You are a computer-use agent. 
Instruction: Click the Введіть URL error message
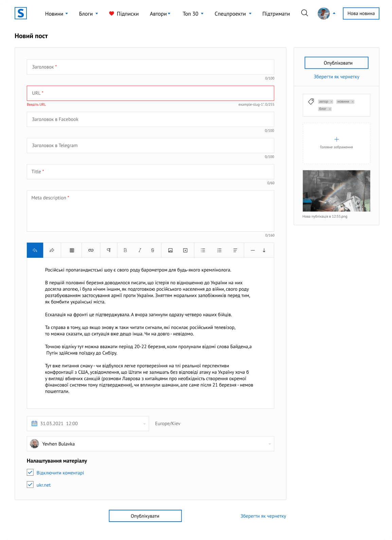pyautogui.click(x=36, y=104)
